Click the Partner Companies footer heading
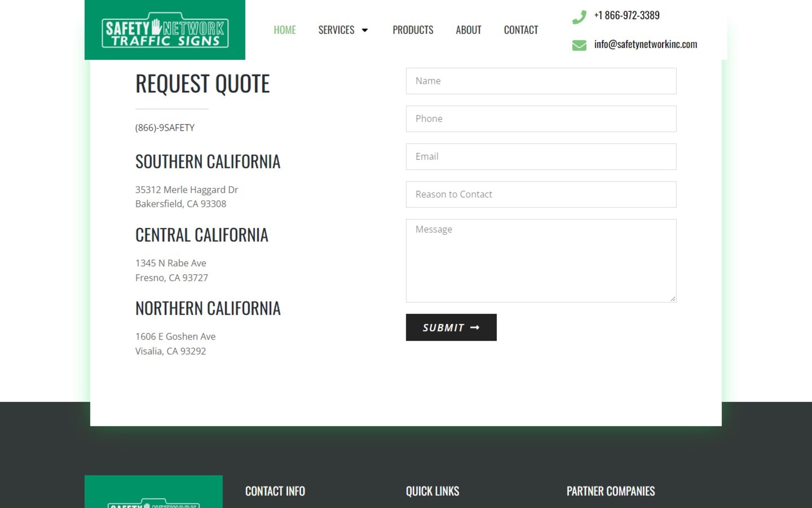Viewport: 812px width, 508px height. click(611, 491)
